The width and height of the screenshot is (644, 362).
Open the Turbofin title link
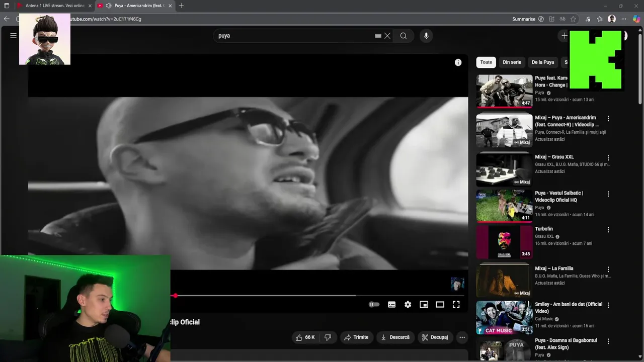(544, 229)
